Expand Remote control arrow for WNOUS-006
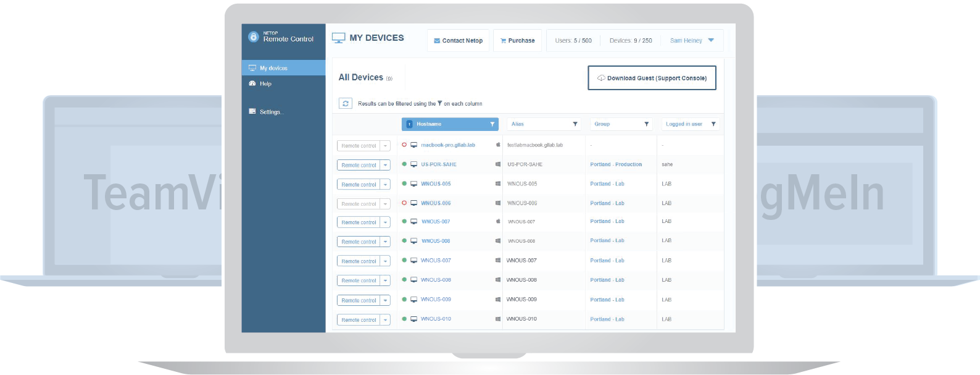980x375 pixels. pos(386,203)
